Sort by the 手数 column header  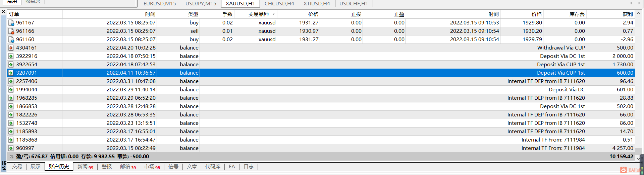point(217,14)
